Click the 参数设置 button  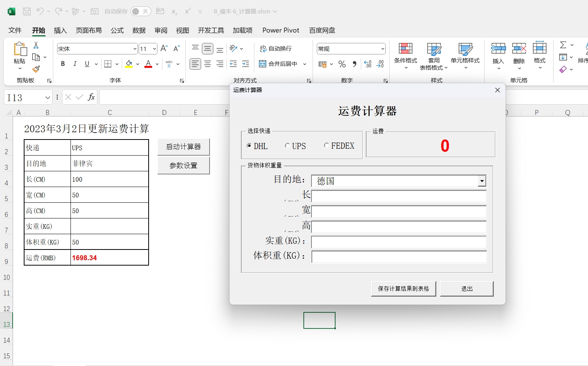point(183,166)
